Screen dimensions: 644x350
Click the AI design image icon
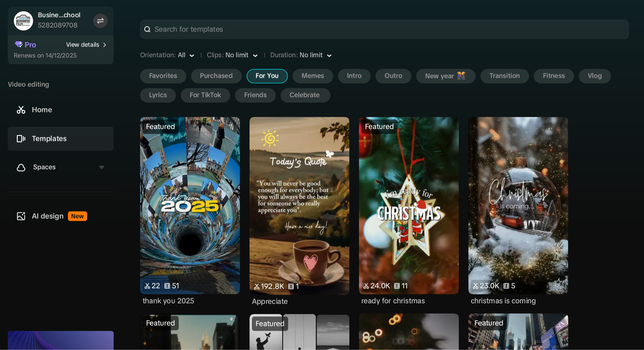pos(21,216)
